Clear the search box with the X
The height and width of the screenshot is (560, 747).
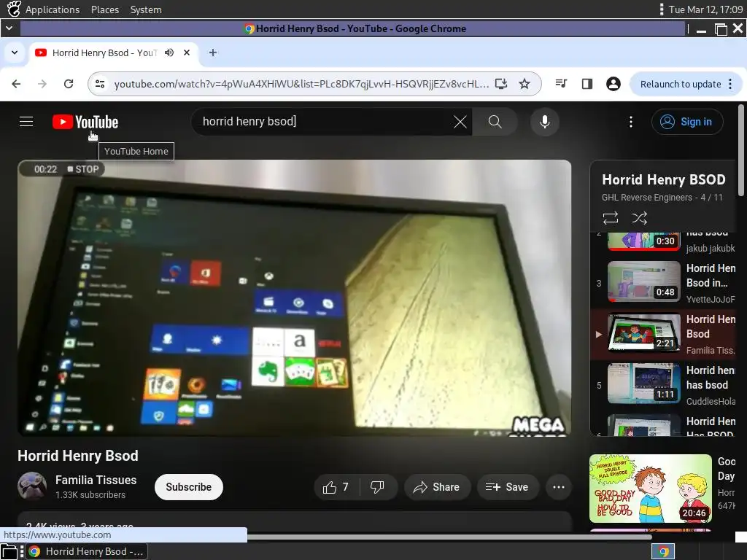point(460,122)
